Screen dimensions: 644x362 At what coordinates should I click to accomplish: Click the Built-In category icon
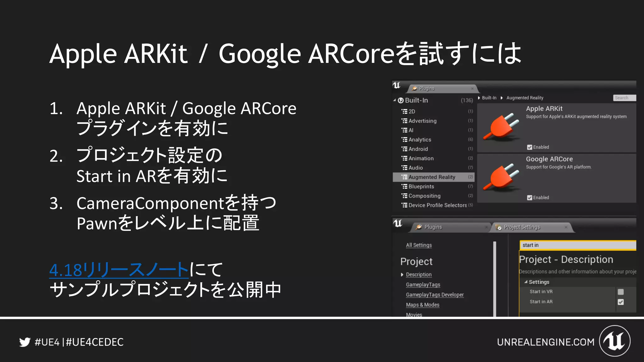coord(401,100)
